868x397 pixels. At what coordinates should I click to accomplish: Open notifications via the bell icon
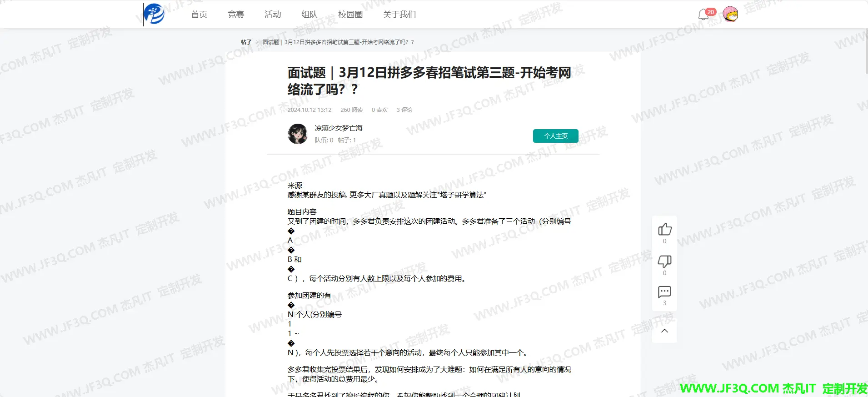pyautogui.click(x=703, y=15)
